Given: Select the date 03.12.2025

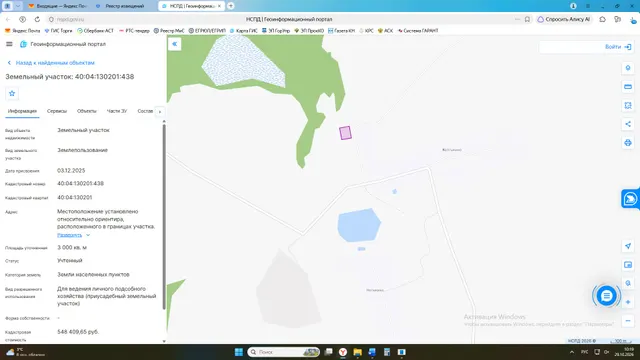Looking at the screenshot, I should pyautogui.click(x=71, y=171).
